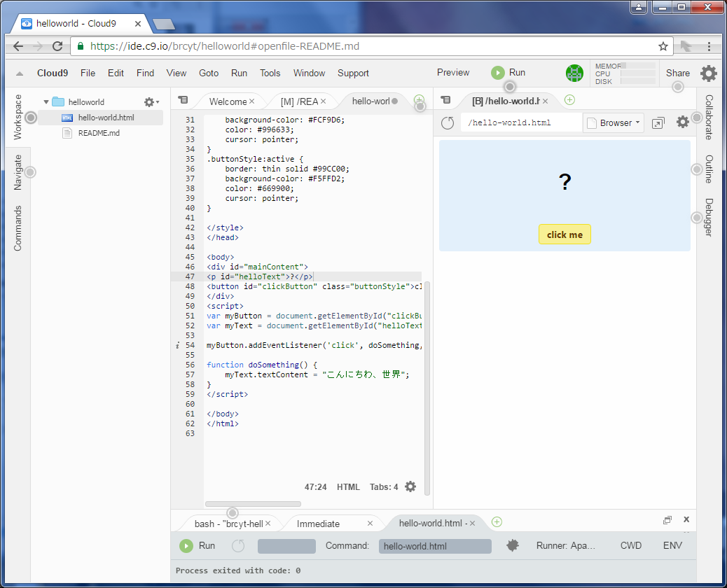Open the Cloud9 preferences gear at top right
Image resolution: width=727 pixels, height=588 pixels.
709,73
